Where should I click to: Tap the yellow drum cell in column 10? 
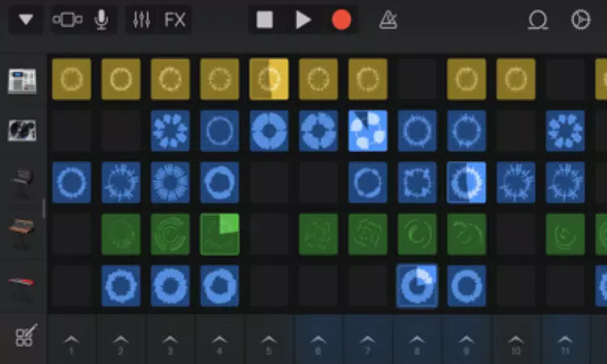pyautogui.click(x=516, y=79)
